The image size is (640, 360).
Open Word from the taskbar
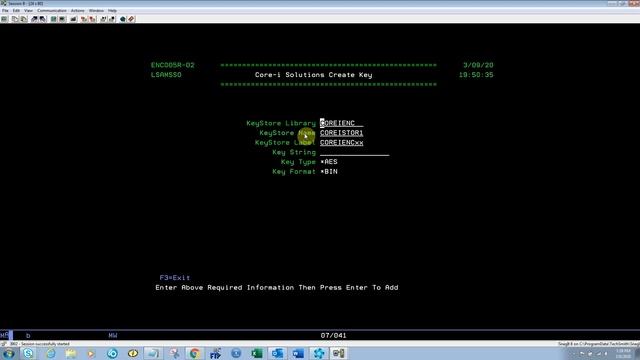[x=298, y=353]
